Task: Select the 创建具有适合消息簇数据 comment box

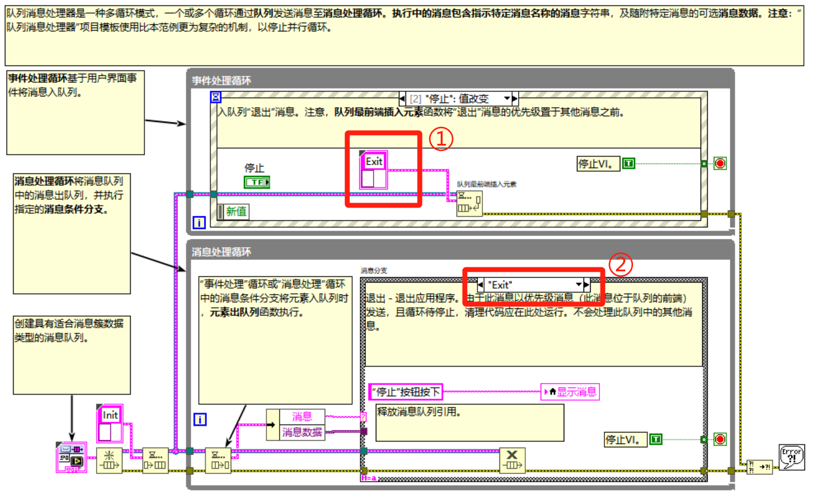Action: pyautogui.click(x=72, y=355)
